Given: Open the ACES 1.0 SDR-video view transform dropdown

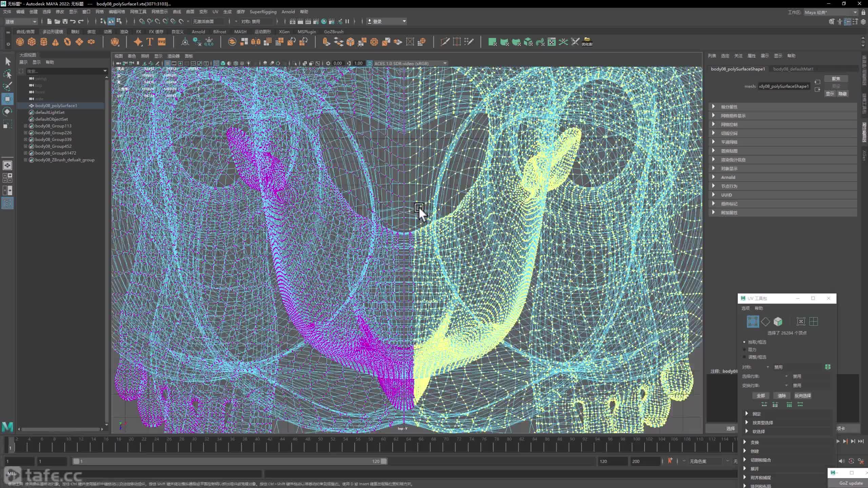Looking at the screenshot, I should point(410,63).
